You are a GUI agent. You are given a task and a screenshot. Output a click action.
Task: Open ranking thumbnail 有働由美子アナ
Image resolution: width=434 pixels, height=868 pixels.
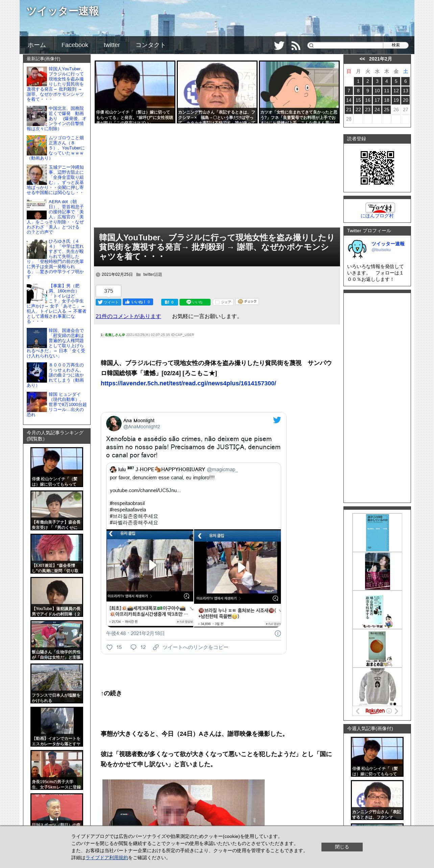click(x=57, y=510)
